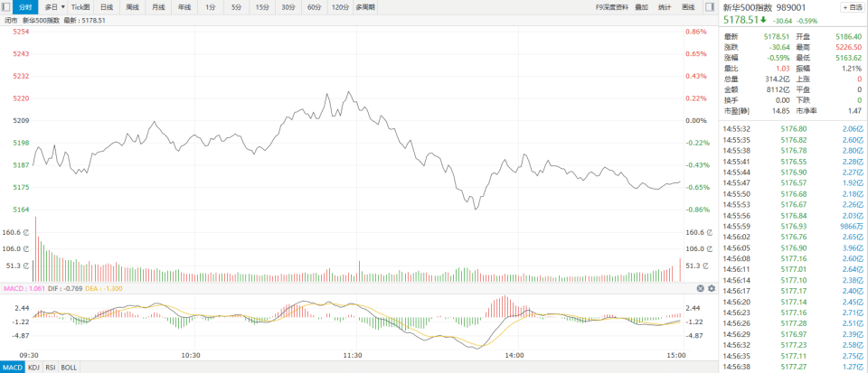Close the MACD indicator panel
The width and height of the screenshot is (868, 373).
(700, 288)
